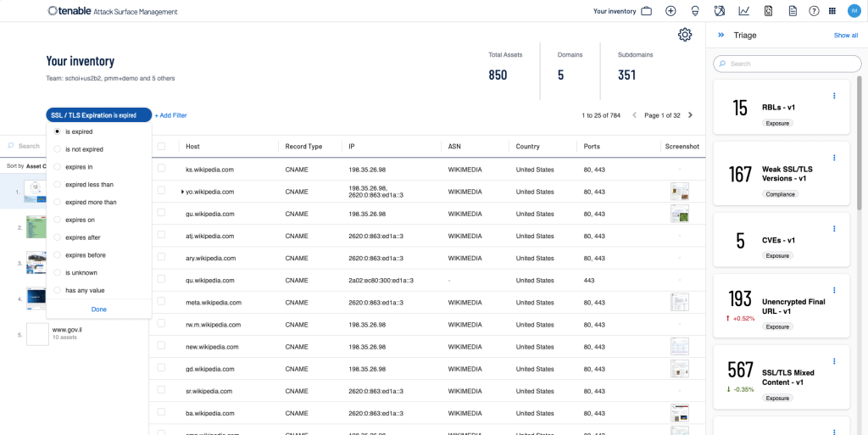Open the report download document icon
The image size is (868, 435).
pos(768,11)
